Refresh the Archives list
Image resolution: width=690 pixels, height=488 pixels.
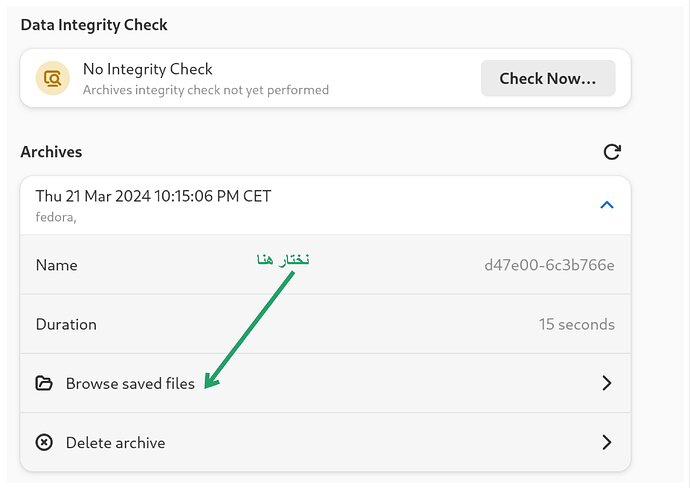[x=612, y=152]
